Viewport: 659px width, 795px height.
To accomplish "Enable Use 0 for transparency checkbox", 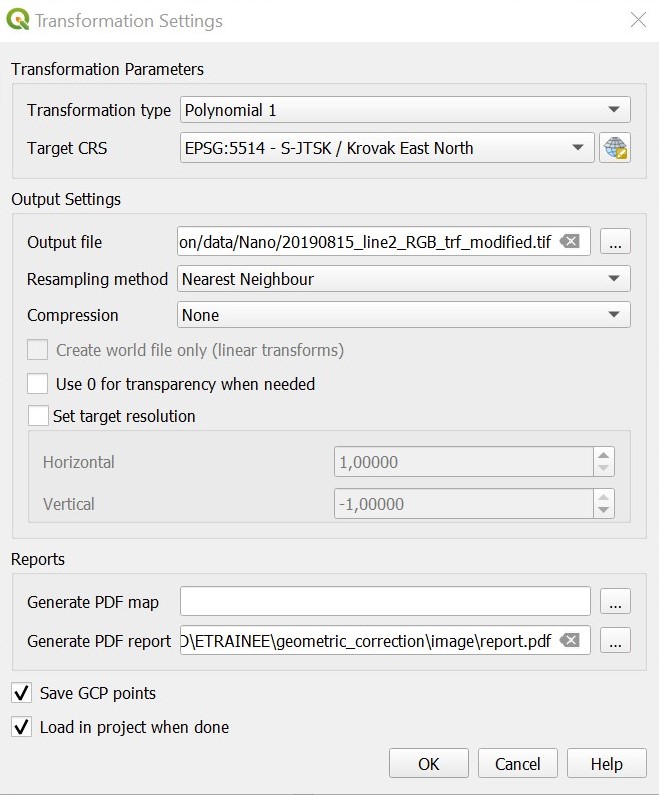I will (x=38, y=384).
